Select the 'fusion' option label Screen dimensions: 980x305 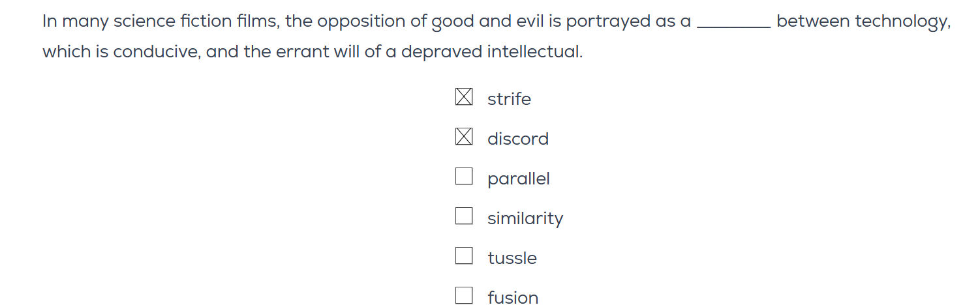[x=513, y=298]
